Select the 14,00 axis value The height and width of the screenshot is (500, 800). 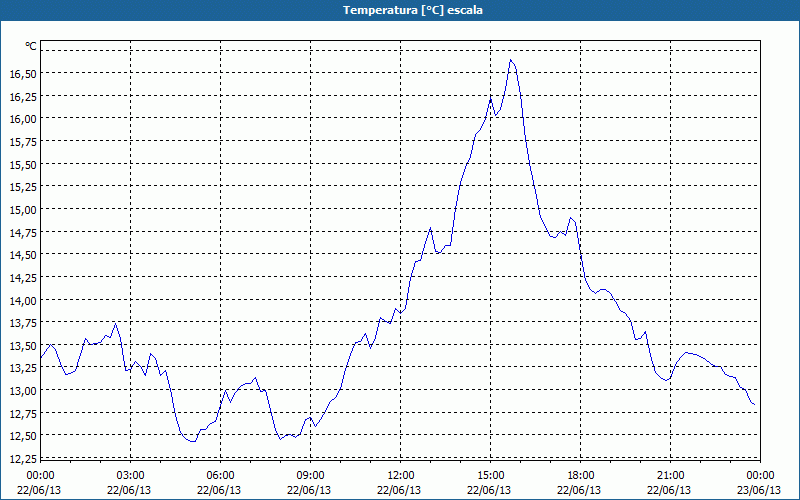click(23, 301)
